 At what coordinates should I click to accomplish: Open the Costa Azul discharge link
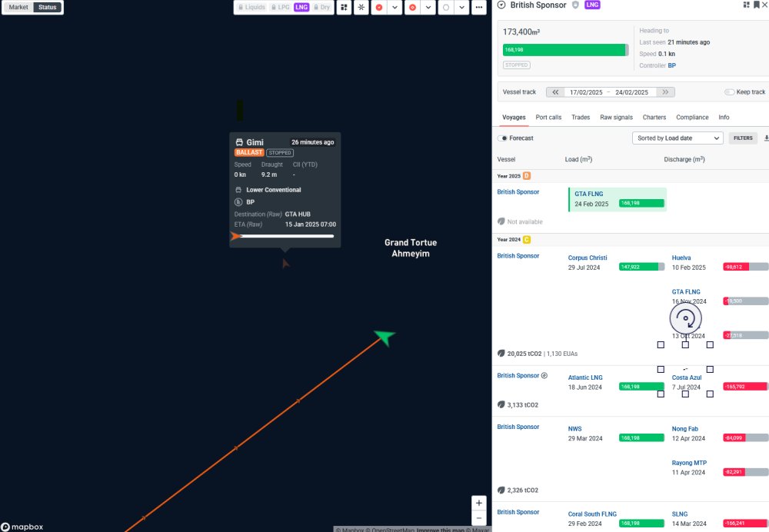point(687,377)
